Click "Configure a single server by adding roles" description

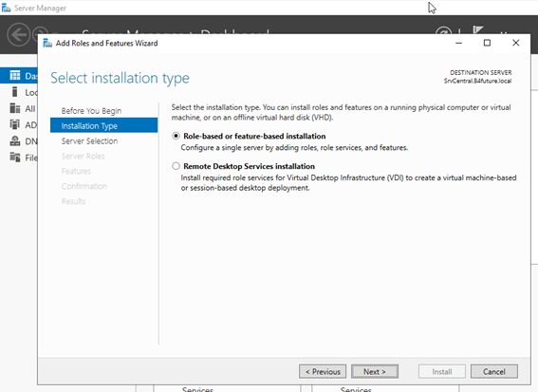pyautogui.click(x=294, y=148)
